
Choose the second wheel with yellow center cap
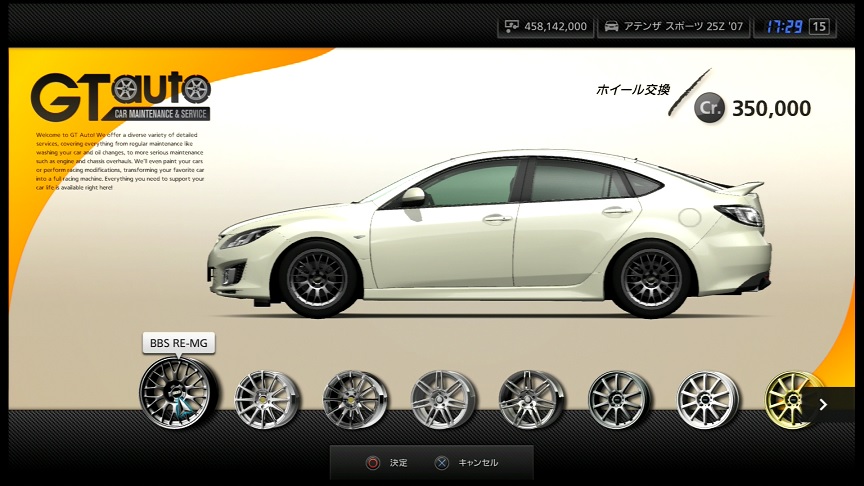266,399
